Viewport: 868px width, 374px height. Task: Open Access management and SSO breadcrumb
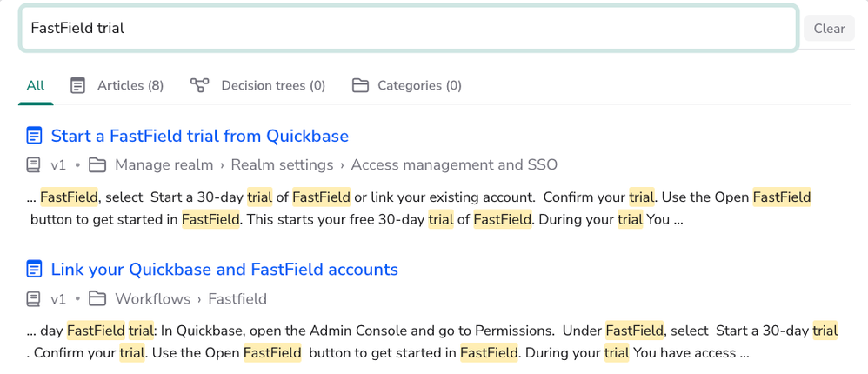point(454,165)
